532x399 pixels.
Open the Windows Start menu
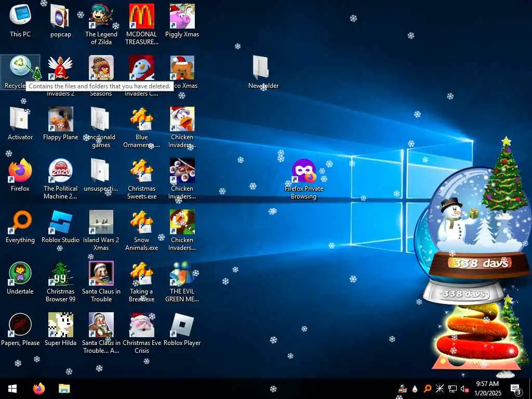[12, 389]
